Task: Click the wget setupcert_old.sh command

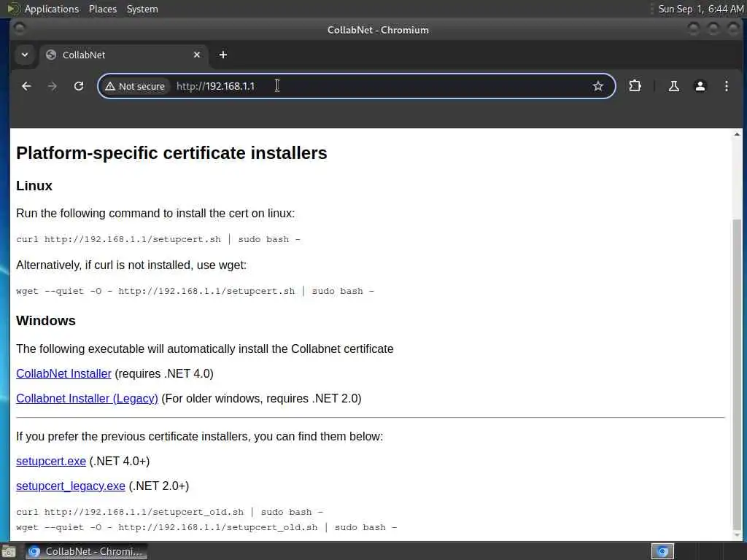Action: click(206, 528)
